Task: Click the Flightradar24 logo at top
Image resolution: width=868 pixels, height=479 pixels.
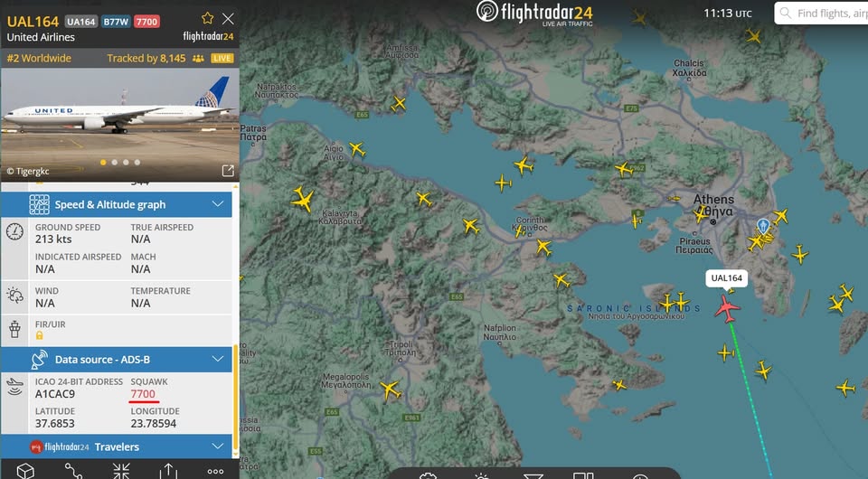Action: tap(534, 12)
